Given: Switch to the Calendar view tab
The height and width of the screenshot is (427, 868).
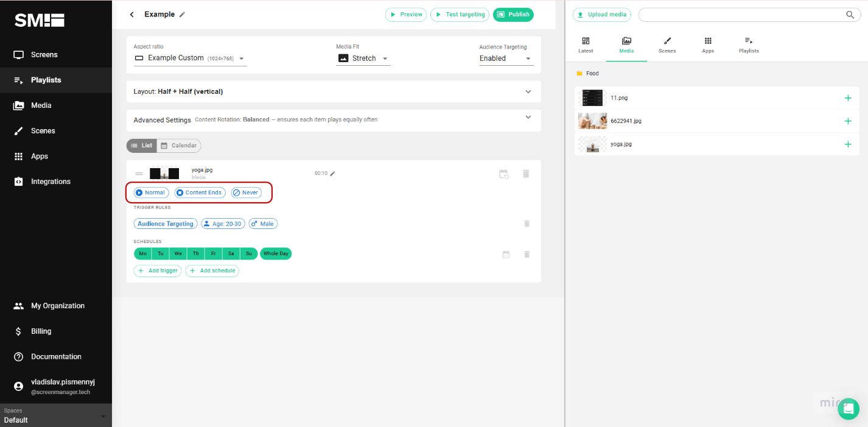Looking at the screenshot, I should [x=178, y=145].
